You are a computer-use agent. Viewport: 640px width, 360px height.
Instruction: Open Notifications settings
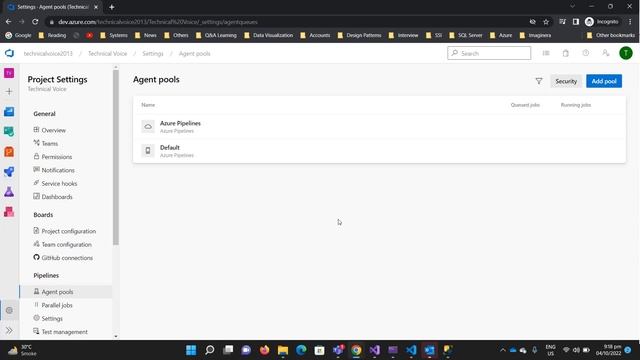58,170
